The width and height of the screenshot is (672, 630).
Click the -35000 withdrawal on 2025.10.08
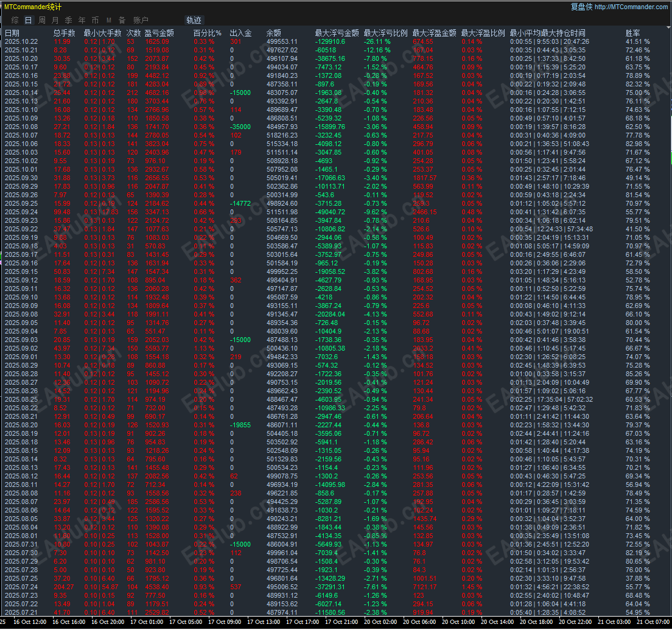tap(240, 127)
